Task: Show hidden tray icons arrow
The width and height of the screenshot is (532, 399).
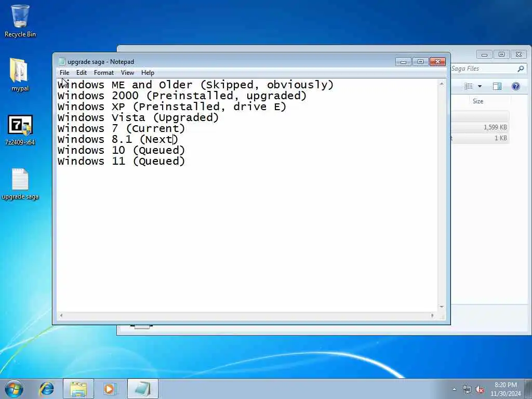Action: [454, 389]
